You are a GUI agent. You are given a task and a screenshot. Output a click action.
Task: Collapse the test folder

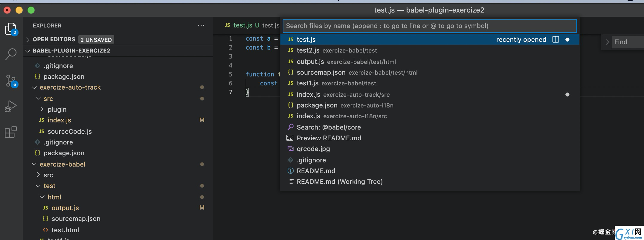pos(38,186)
